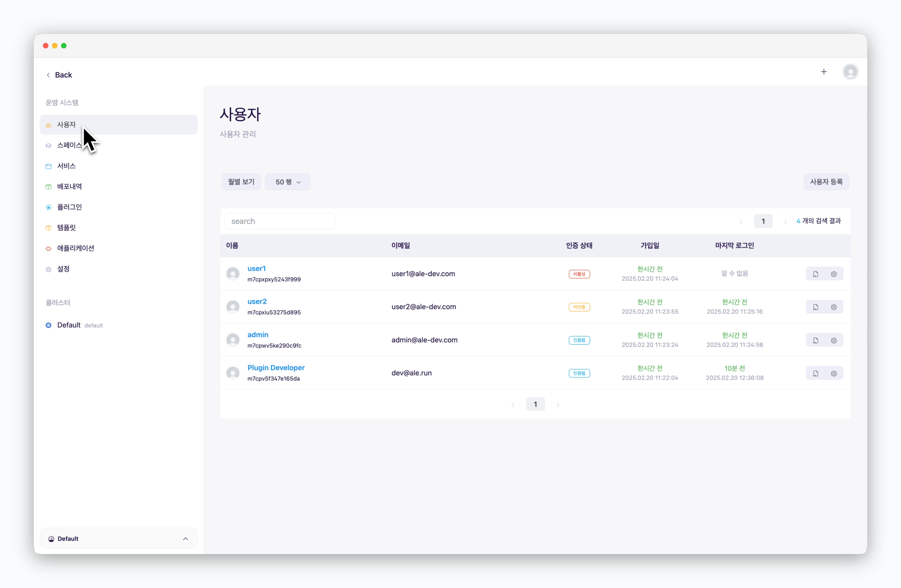Click the 인증 상태 column header

(x=579, y=246)
